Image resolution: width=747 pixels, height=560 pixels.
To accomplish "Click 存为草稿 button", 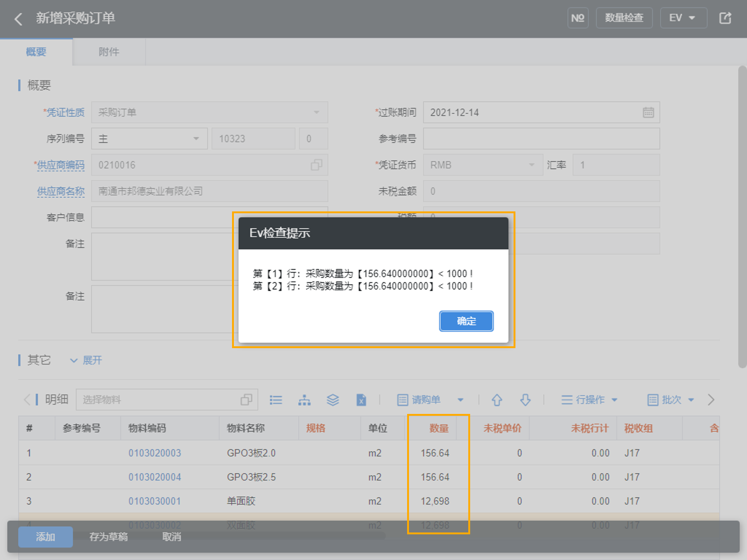I will (108, 537).
